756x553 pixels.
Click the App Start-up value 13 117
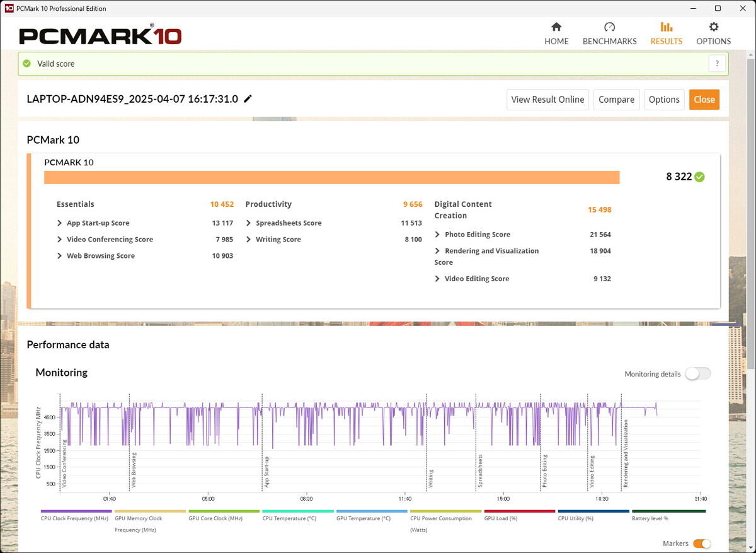[x=222, y=223]
